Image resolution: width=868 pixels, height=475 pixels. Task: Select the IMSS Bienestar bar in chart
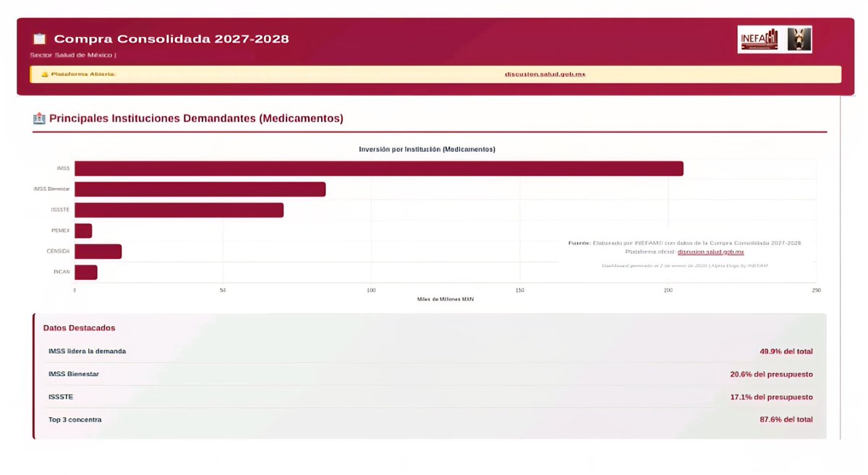tap(200, 189)
